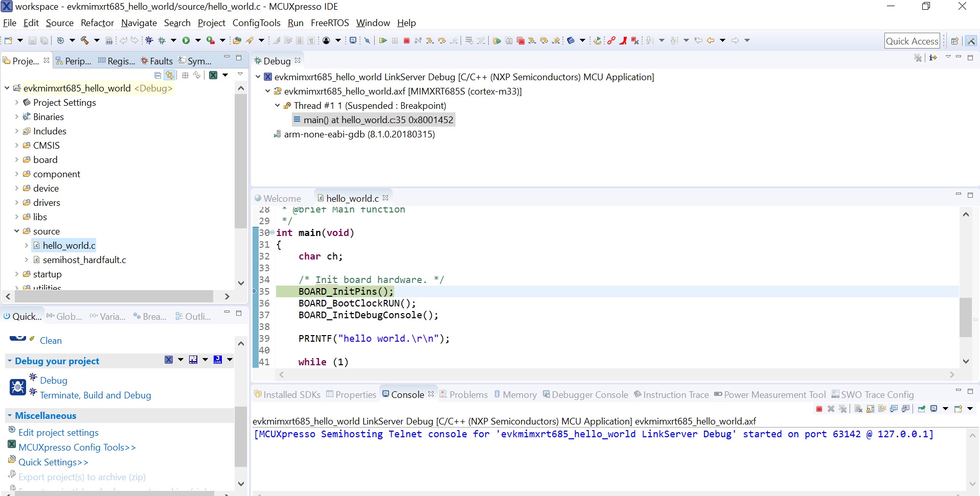Collapse the Thread #1 node in Debug view
Image resolution: width=980 pixels, height=496 pixels.
coord(278,106)
